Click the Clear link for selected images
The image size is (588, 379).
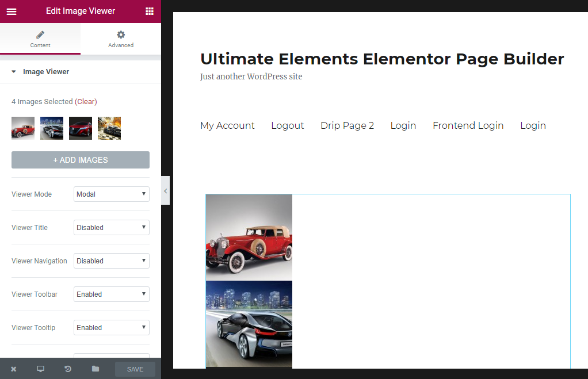tap(86, 102)
